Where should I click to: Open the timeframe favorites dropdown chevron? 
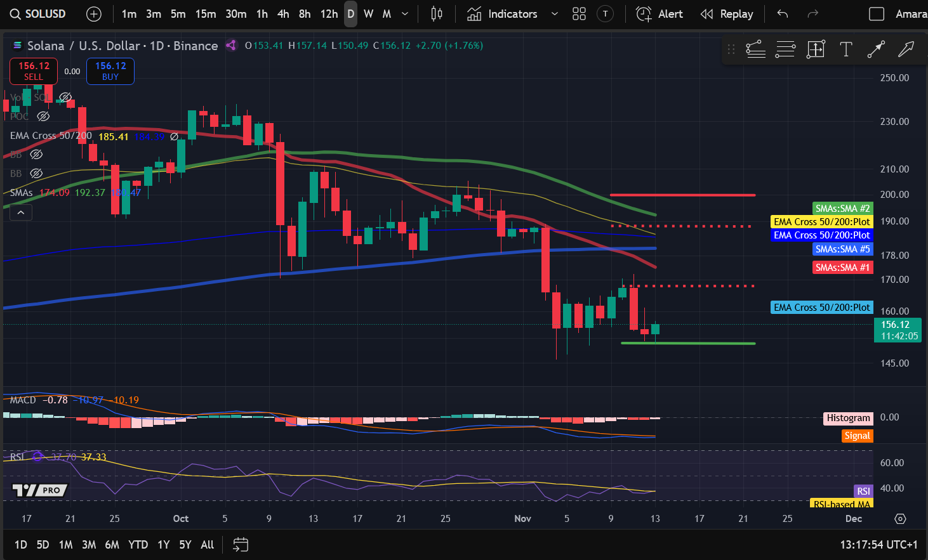click(x=404, y=13)
